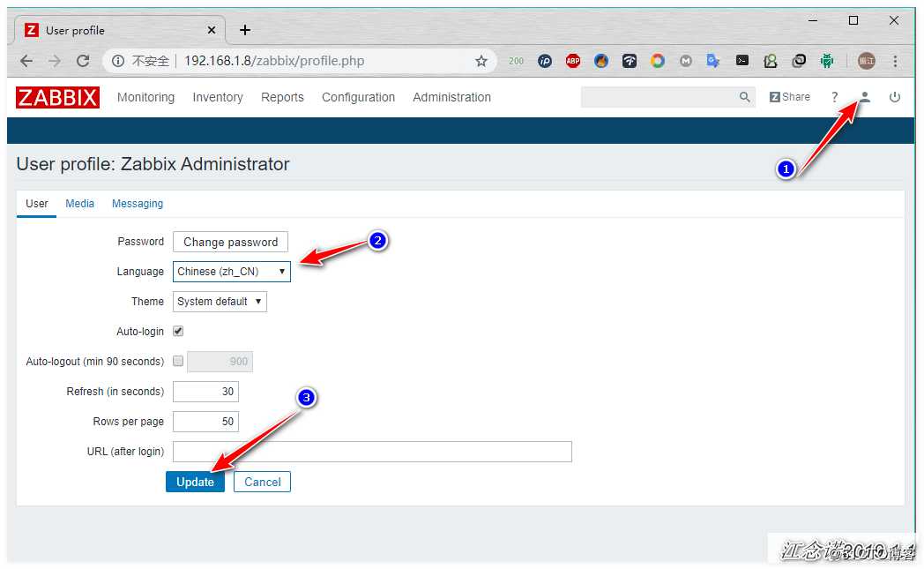Viewport: 924px width, 569px height.
Task: Toggle the Auto-login checkbox
Action: pyautogui.click(x=178, y=332)
